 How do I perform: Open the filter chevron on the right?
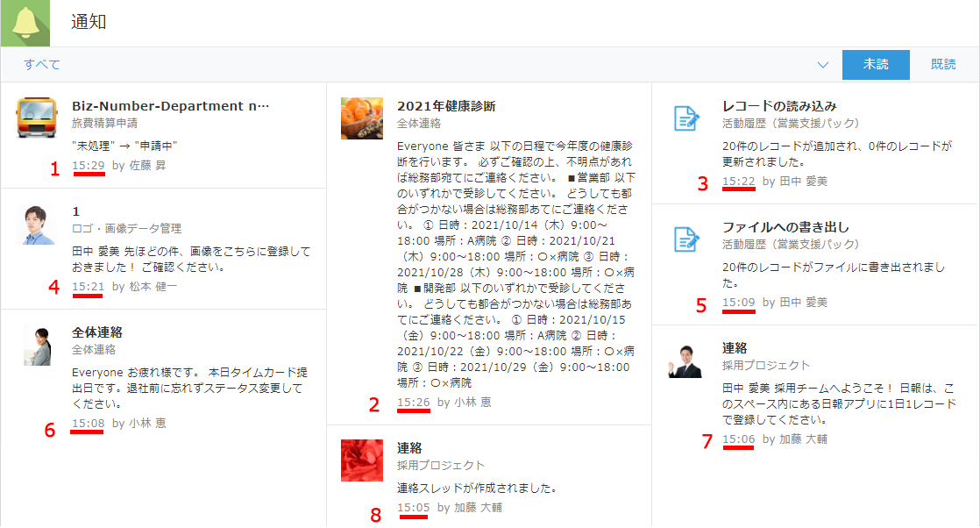tap(822, 65)
